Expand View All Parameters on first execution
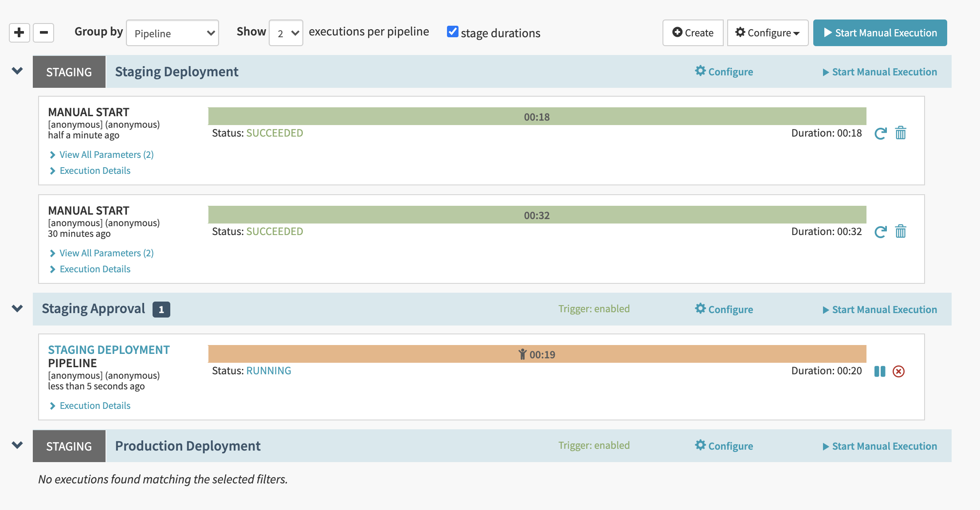980x510 pixels. coord(106,154)
